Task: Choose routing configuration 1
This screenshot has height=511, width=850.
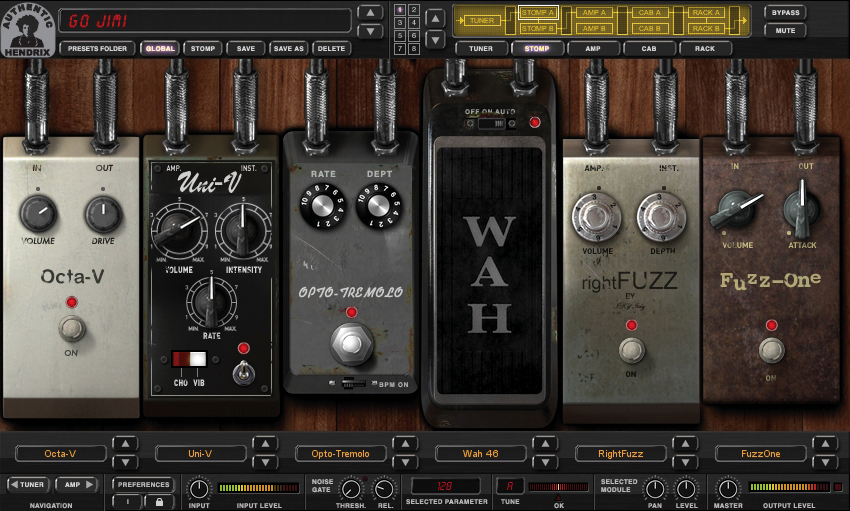Action: tap(400, 10)
